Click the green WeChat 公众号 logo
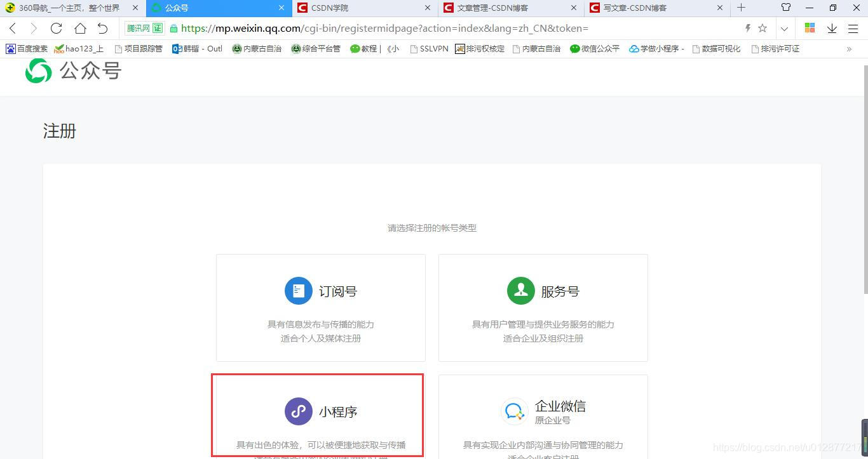This screenshot has height=459, width=868. (x=38, y=71)
